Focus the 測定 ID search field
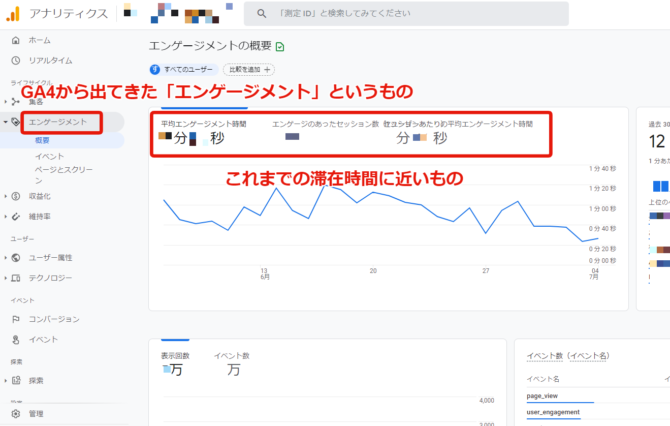This screenshot has height=426, width=670. (406, 14)
